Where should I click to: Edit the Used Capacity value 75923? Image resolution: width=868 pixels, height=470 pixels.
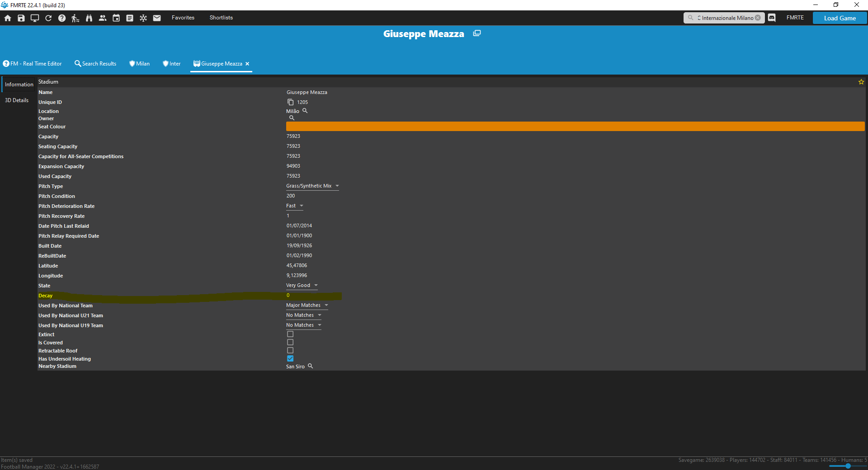pyautogui.click(x=293, y=176)
